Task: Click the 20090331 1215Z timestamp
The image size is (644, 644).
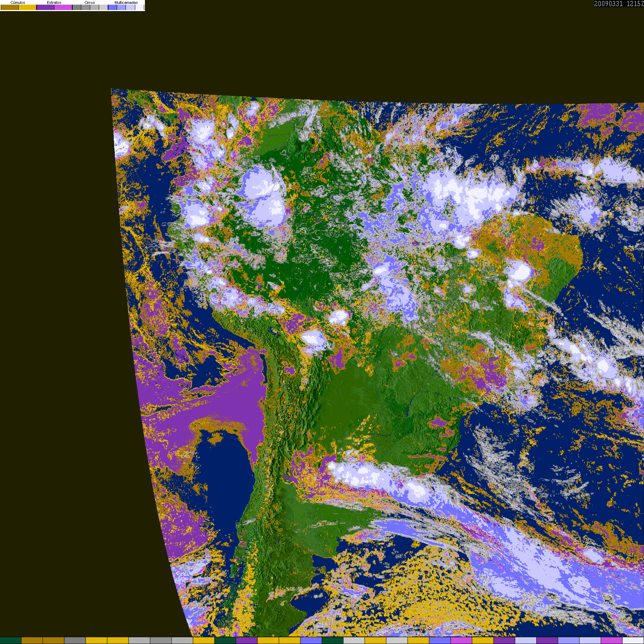Action: click(619, 4)
